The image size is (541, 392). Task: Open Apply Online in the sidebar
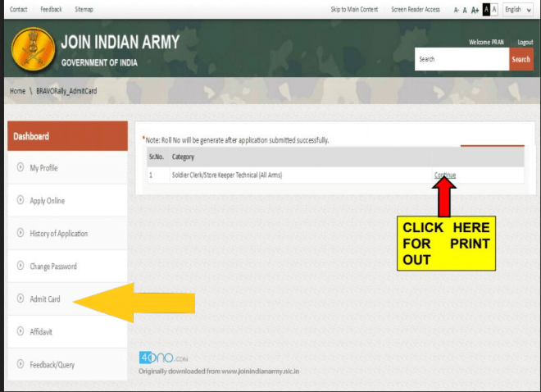pos(67,200)
